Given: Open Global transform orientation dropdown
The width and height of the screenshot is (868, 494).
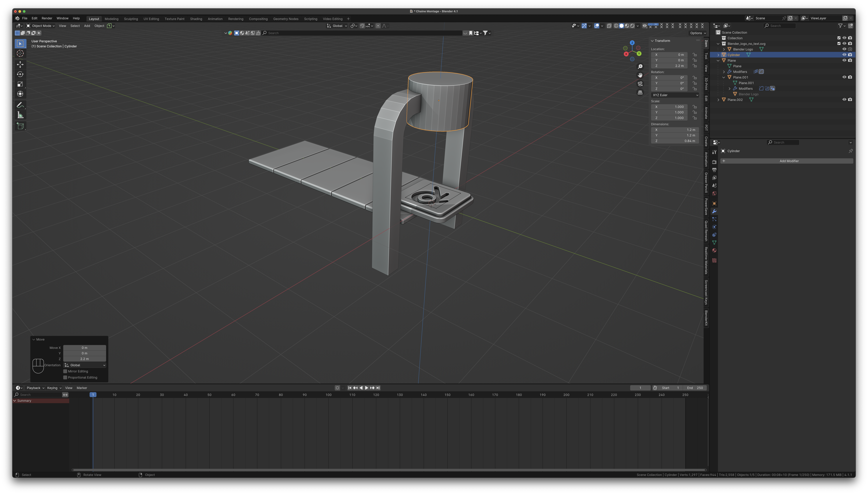Looking at the screenshot, I should coord(337,26).
